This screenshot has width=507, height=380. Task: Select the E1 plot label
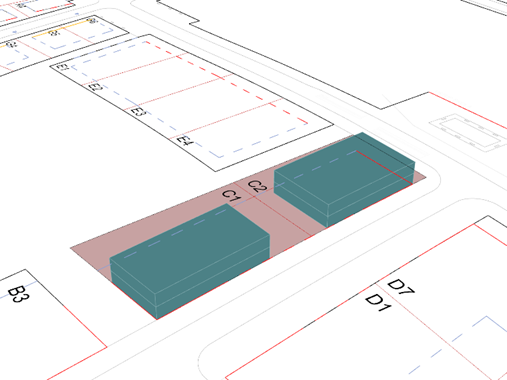click(62, 67)
